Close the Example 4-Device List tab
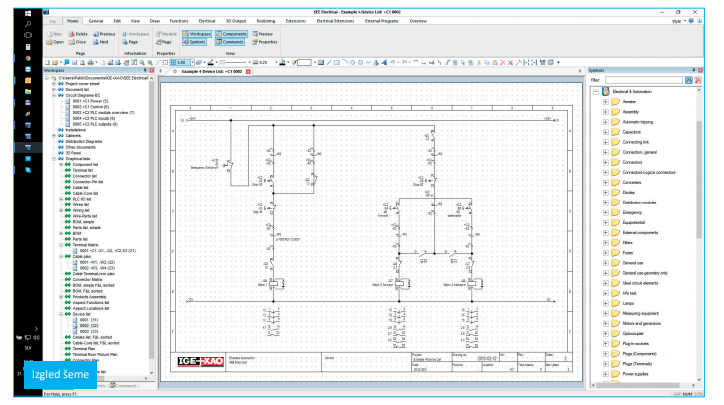Screen dimensions: 724x405 click(x=248, y=72)
